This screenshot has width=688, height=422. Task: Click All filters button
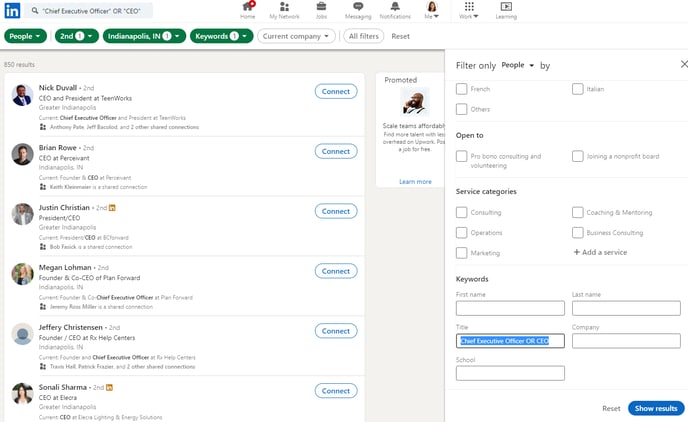(363, 36)
